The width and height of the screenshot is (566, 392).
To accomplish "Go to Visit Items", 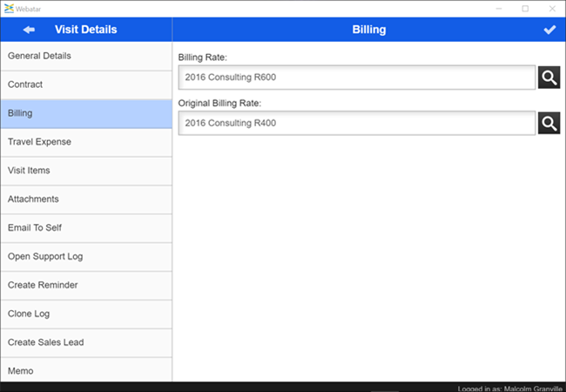I will [86, 171].
